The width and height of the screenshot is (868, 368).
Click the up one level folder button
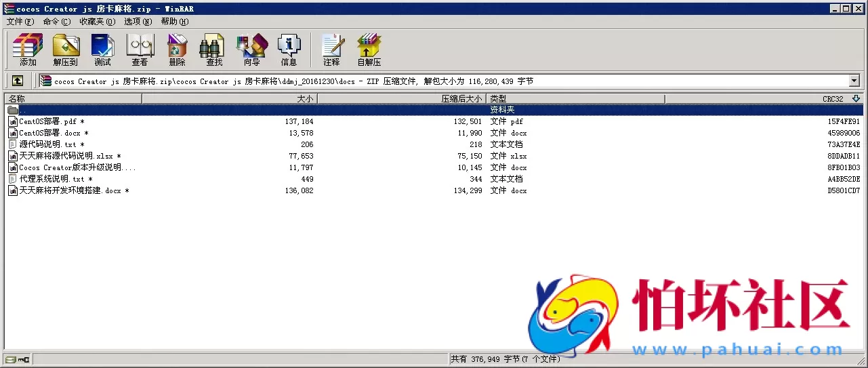pyautogui.click(x=18, y=81)
